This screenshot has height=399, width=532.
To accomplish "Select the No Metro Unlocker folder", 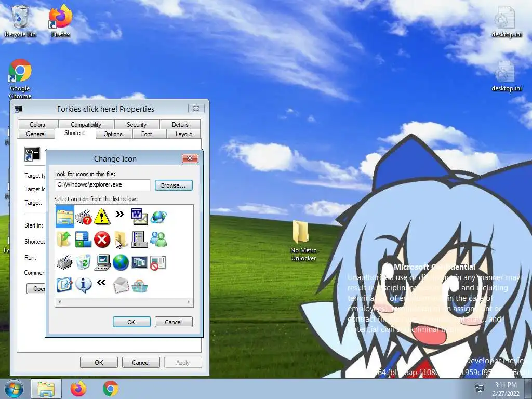I will (x=303, y=241).
